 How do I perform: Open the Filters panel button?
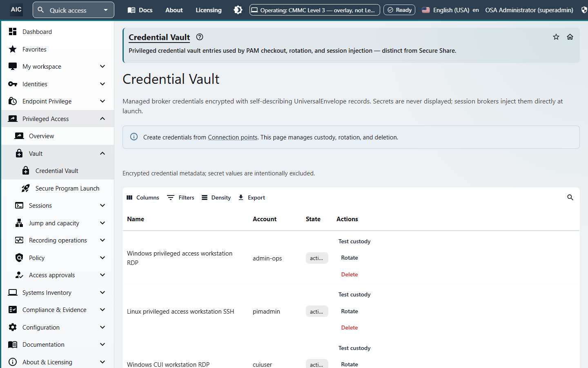coord(180,197)
